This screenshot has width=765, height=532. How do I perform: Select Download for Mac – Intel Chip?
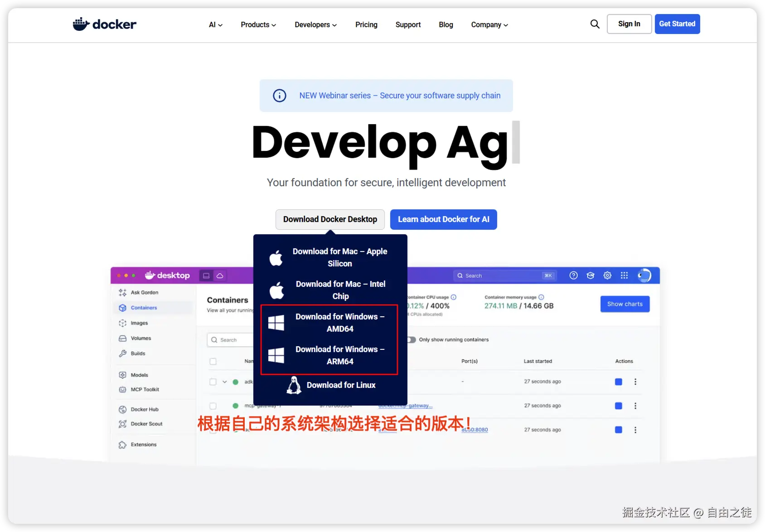tap(330, 290)
